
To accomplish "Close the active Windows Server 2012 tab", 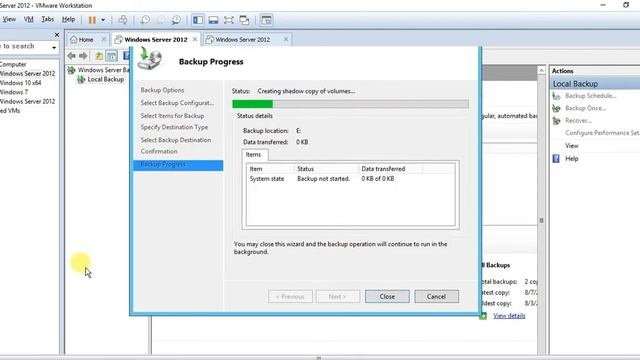I will (195, 39).
